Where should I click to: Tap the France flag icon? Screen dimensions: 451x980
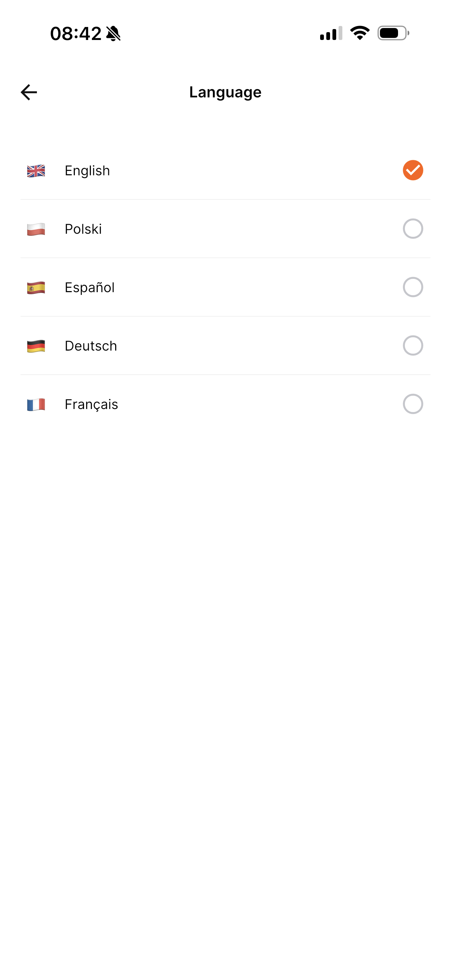[36, 404]
